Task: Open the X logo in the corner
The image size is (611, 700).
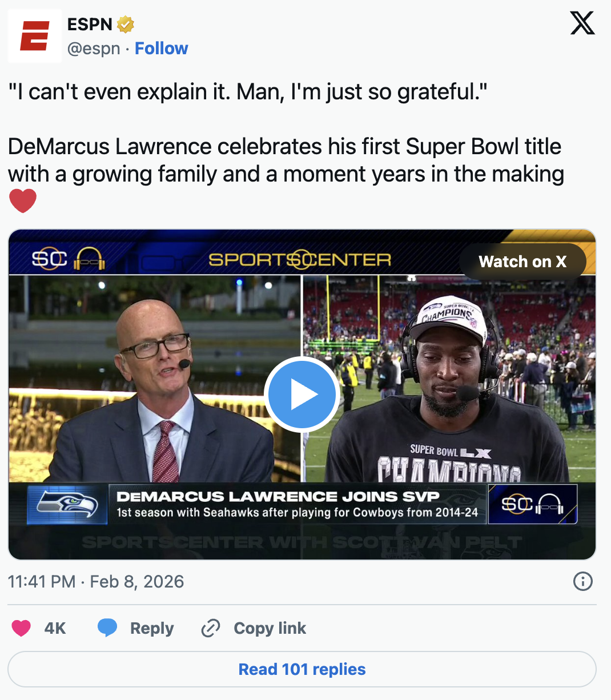Action: tap(582, 23)
